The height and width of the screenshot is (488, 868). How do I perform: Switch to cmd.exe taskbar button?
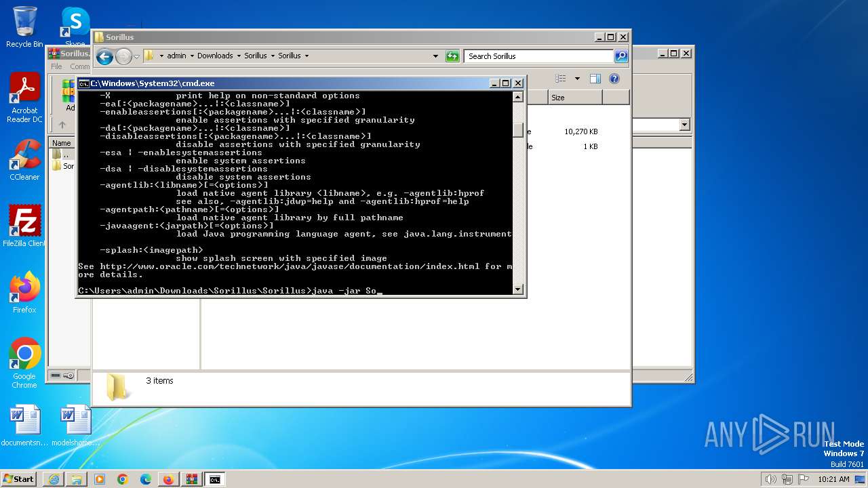pos(214,479)
